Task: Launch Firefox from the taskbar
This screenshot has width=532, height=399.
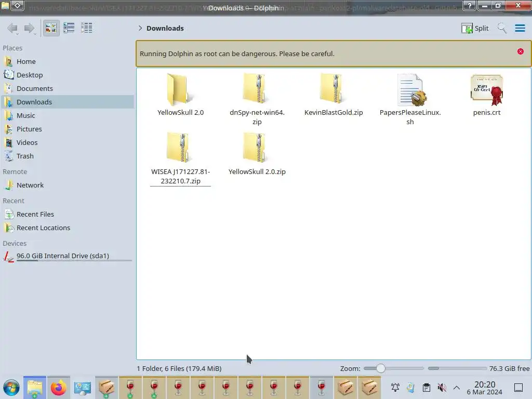Action: point(58,388)
